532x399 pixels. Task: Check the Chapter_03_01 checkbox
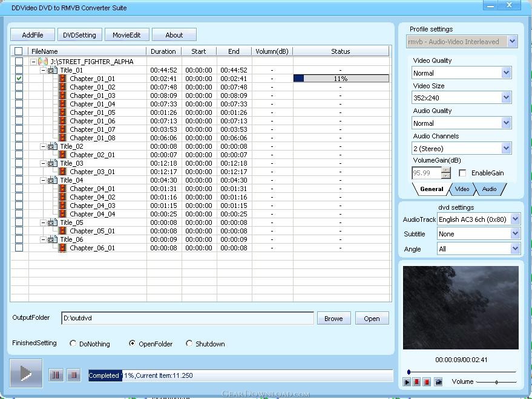pyautogui.click(x=19, y=172)
